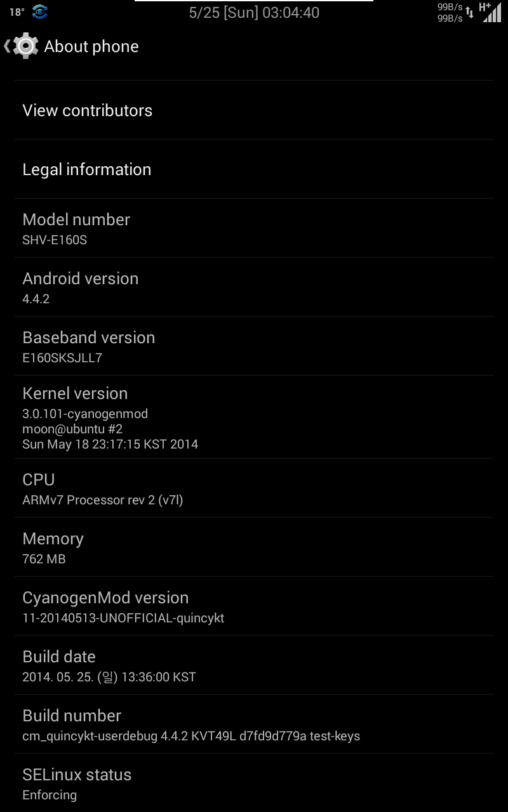
Task: Tap the network speed readout
Action: pos(450,13)
